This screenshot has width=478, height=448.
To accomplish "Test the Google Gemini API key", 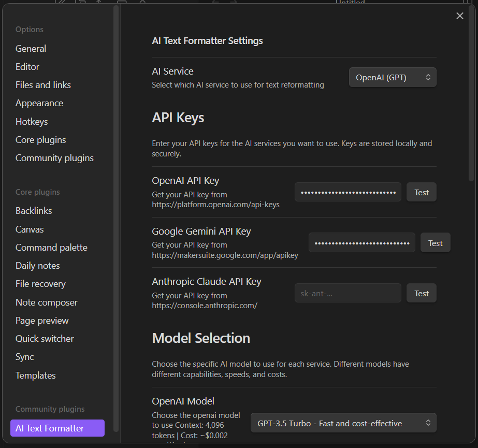I will [435, 243].
